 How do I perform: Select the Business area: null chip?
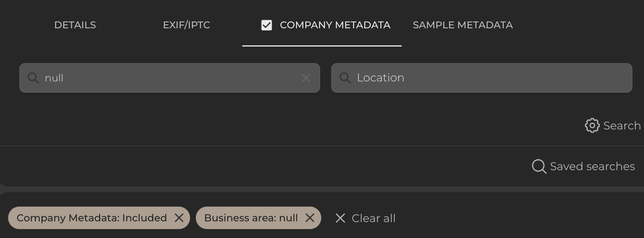click(252, 218)
